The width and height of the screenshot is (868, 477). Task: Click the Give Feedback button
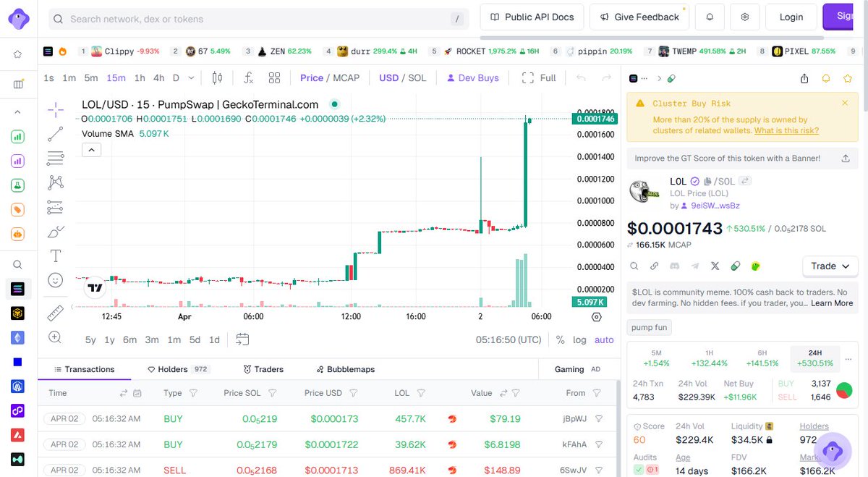point(639,17)
